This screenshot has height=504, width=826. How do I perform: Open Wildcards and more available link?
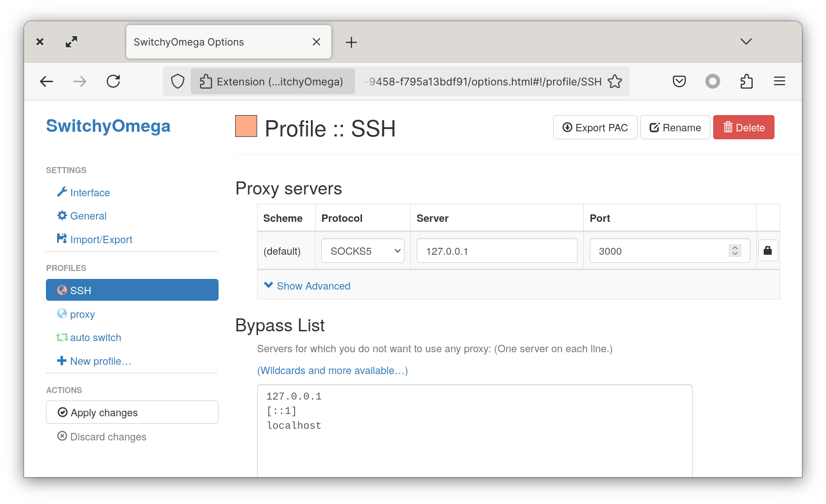[333, 370]
